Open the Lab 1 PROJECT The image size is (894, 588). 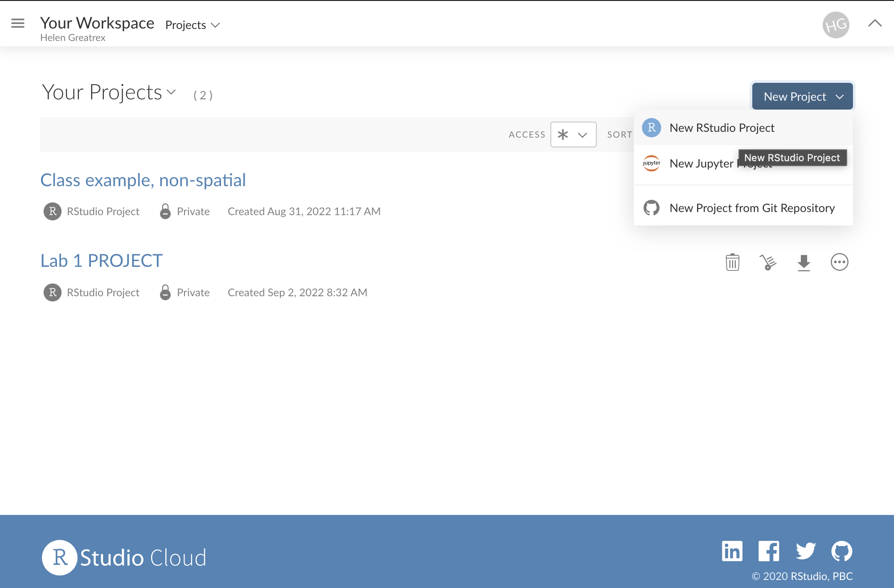pos(101,260)
